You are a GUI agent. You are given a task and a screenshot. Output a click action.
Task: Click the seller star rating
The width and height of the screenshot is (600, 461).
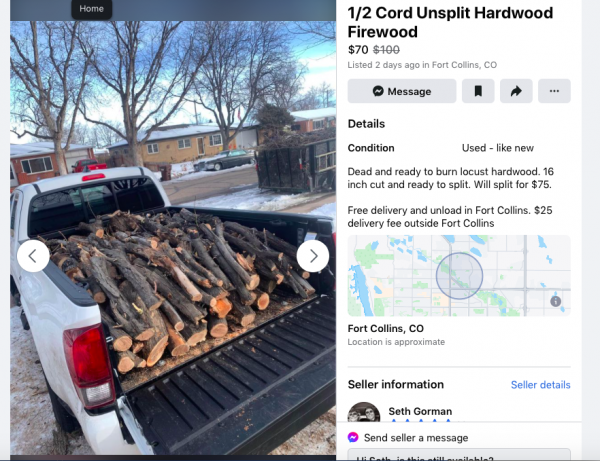421,421
